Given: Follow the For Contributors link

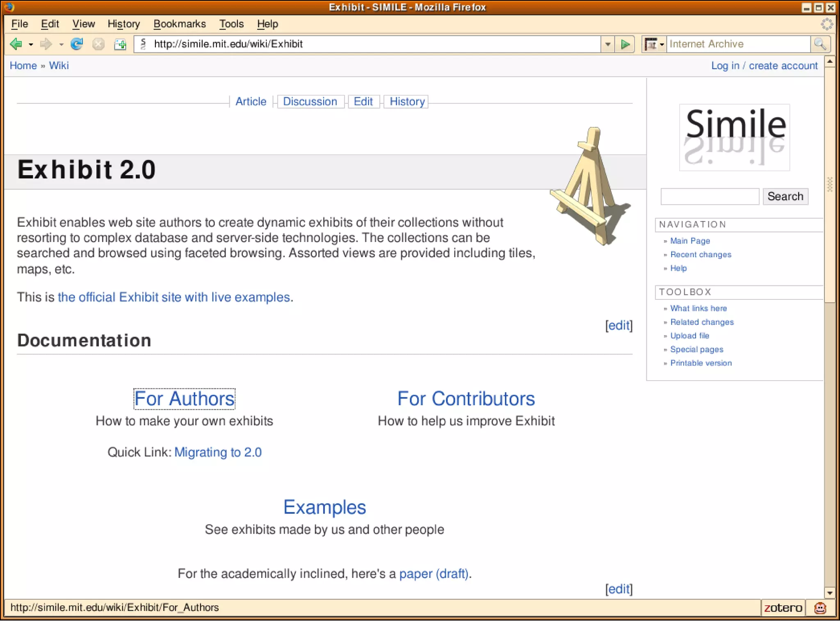Looking at the screenshot, I should 466,399.
